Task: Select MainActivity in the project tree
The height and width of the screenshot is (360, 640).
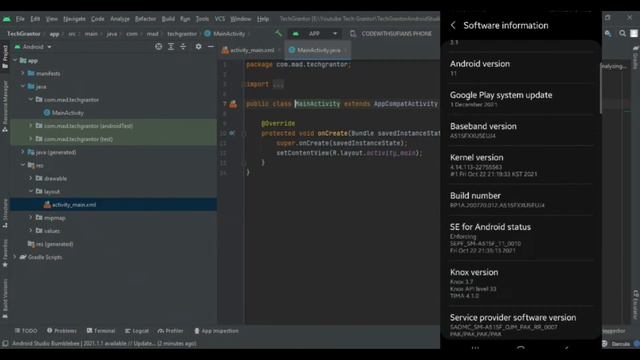Action: pyautogui.click(x=63, y=113)
